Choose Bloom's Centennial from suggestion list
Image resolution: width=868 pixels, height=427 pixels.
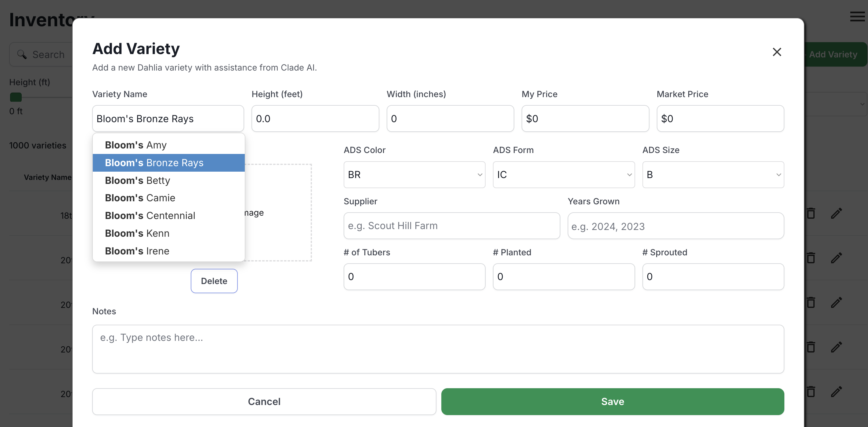click(x=150, y=216)
